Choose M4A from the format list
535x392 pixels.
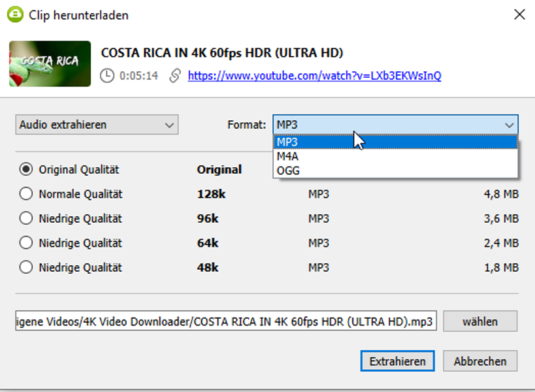tap(395, 156)
